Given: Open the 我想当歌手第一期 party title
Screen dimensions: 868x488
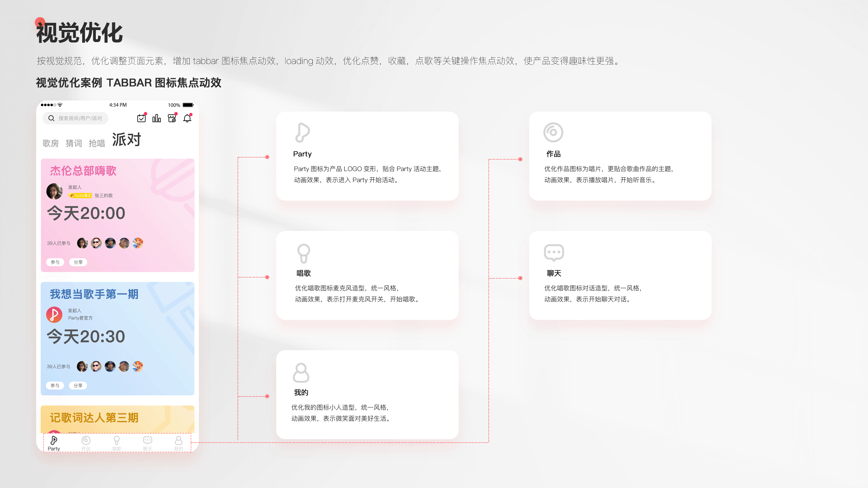Looking at the screenshot, I should pyautogui.click(x=94, y=294).
